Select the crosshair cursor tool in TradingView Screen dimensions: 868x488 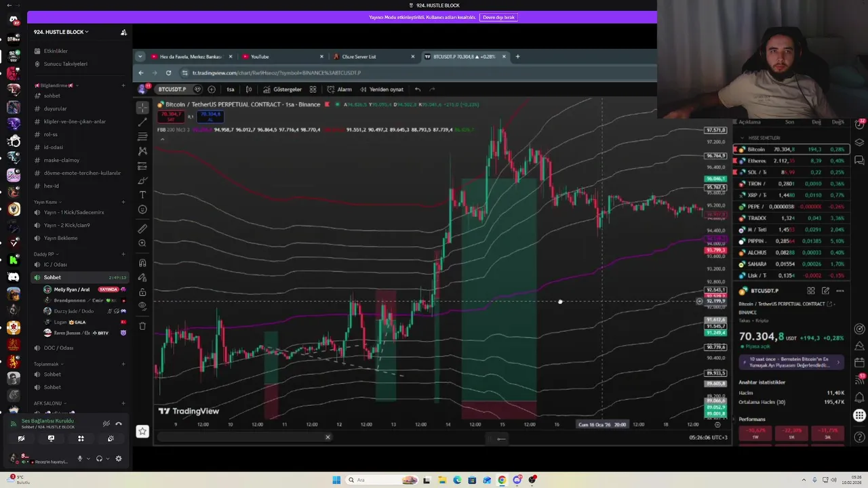point(142,107)
